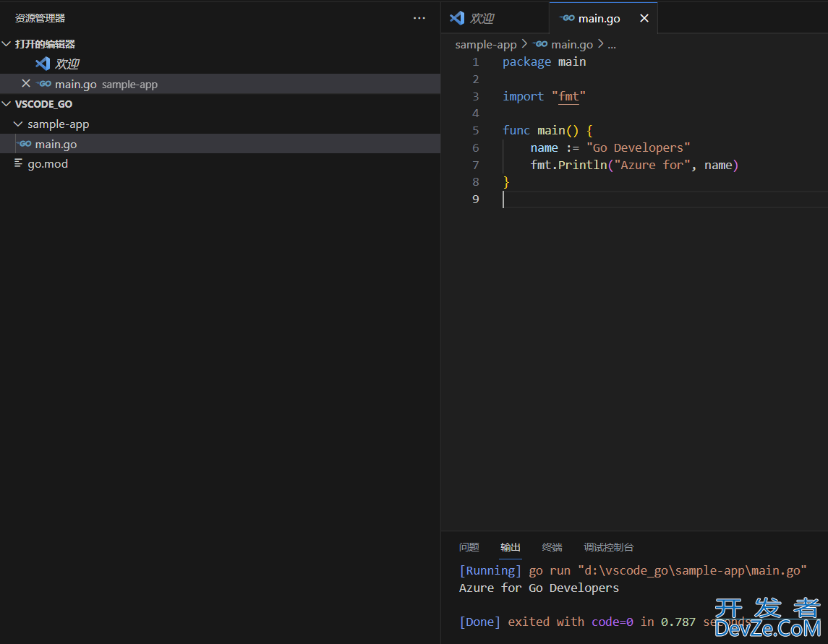Click the VS Code icon beside 欢迎 in open editors
Screen dimensions: 828x644
coord(43,64)
